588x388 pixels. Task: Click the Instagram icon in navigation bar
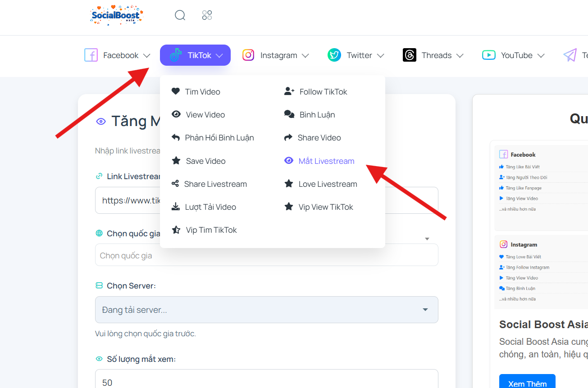[248, 55]
